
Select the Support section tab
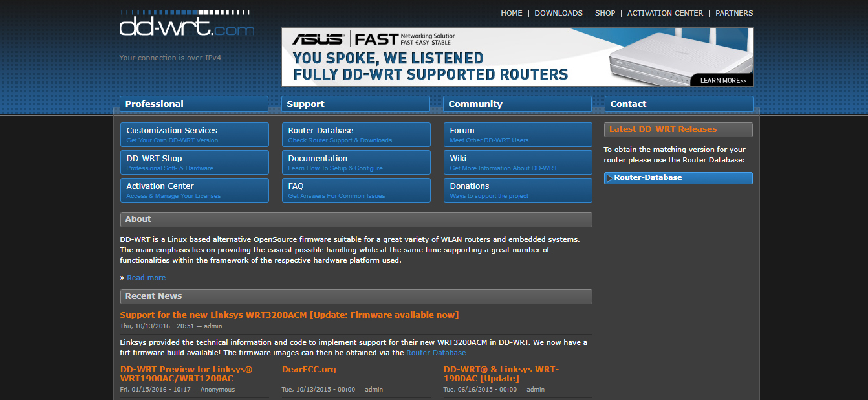356,104
